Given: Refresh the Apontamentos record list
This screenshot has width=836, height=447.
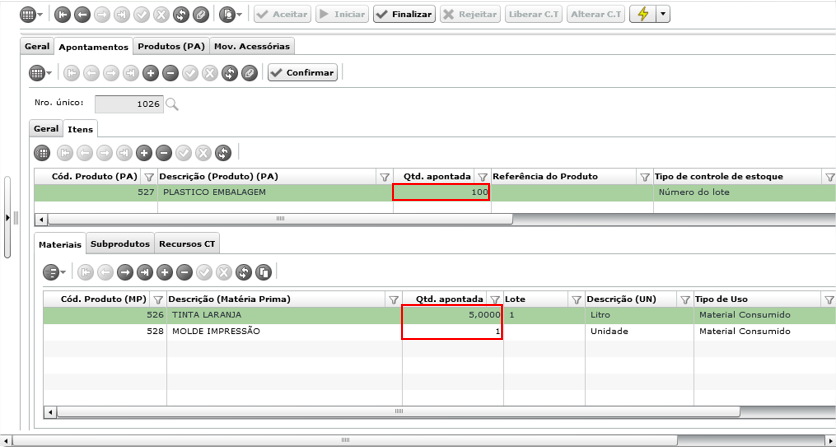Looking at the screenshot, I should click(x=230, y=73).
